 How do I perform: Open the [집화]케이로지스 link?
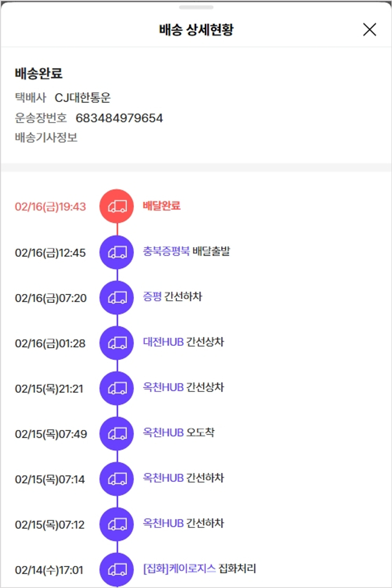pos(179,569)
